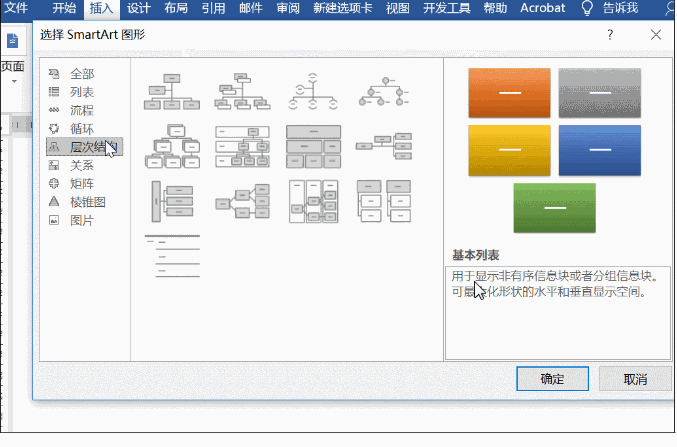Click the blue preview block

(x=600, y=150)
